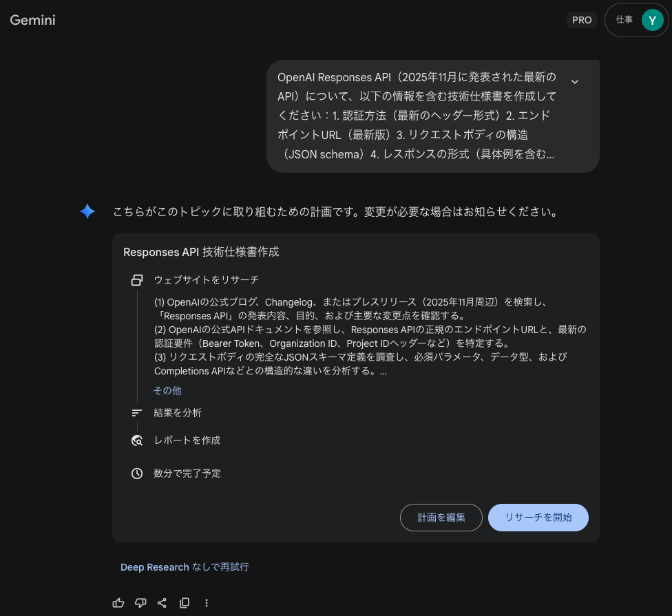Image resolution: width=672 pixels, height=616 pixels.
Task: Click the create report step icon
Action: (x=137, y=440)
